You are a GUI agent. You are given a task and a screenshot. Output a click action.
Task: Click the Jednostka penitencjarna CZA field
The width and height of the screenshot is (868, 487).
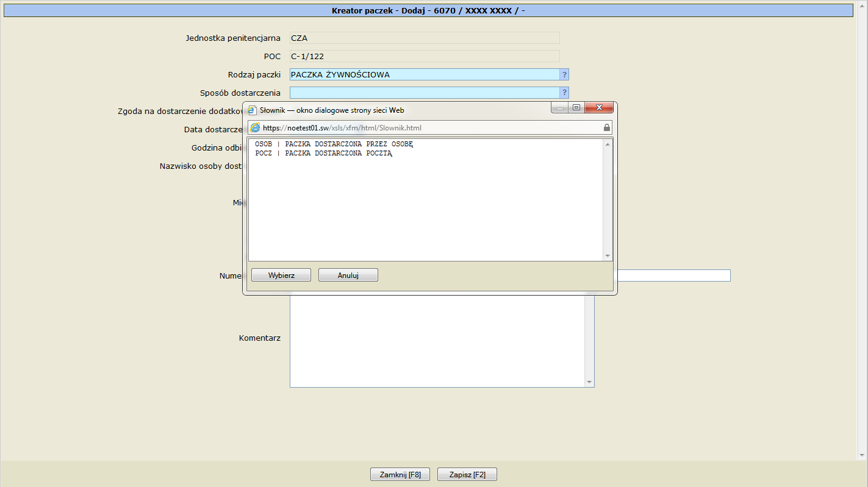[x=425, y=38]
